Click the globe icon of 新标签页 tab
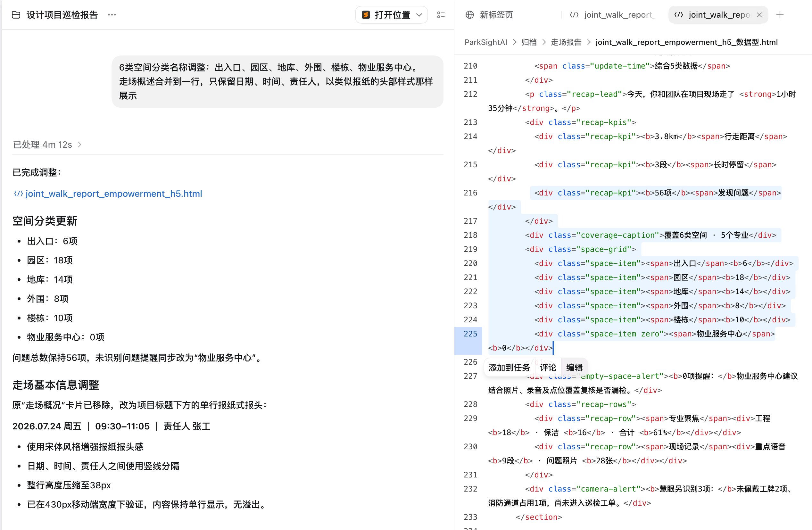812x530 pixels. coord(470,15)
